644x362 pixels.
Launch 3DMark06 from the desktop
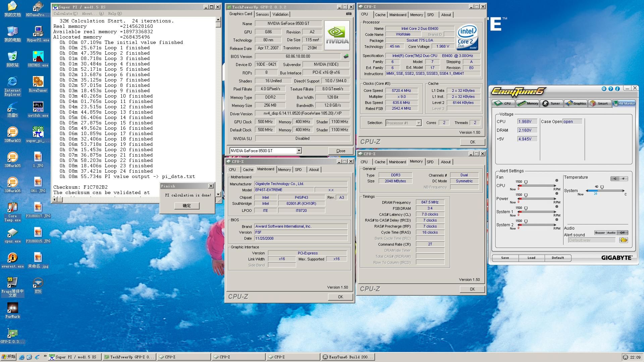(12, 185)
